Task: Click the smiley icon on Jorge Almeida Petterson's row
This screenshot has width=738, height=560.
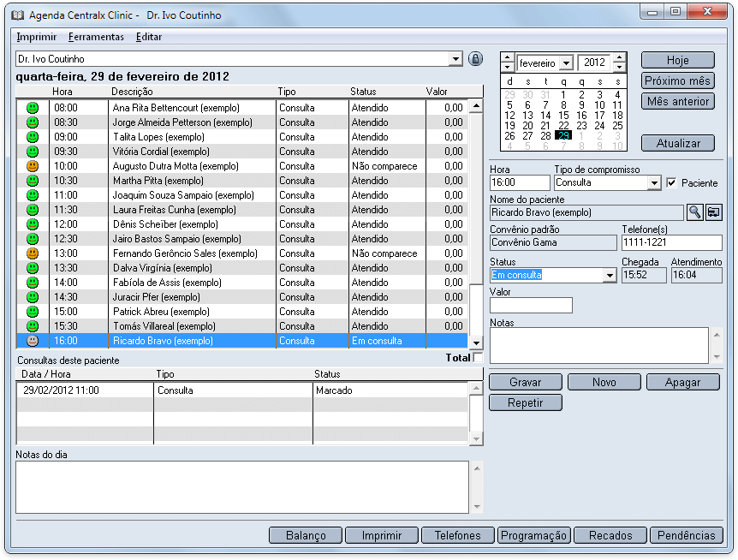Action: (32, 122)
